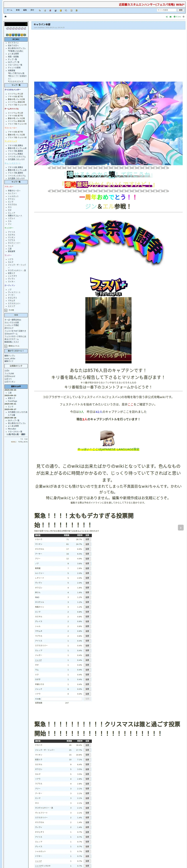The image size is (187, 868).
Task: Open the 公式Discord link
Action: click(10, 376)
